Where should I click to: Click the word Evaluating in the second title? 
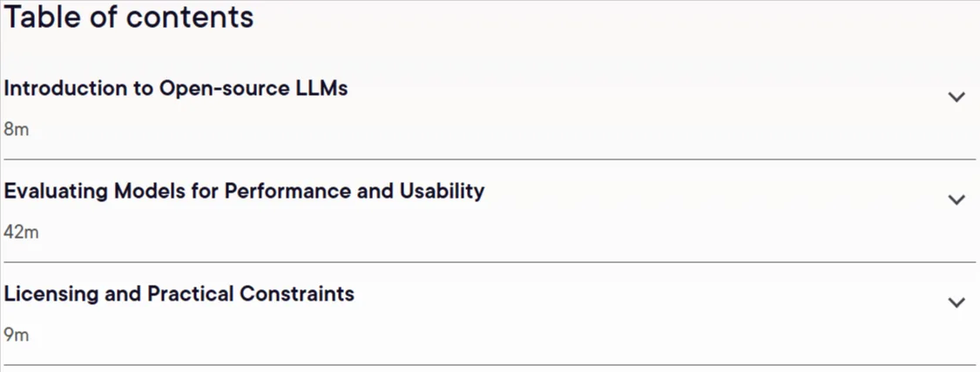[x=57, y=192]
